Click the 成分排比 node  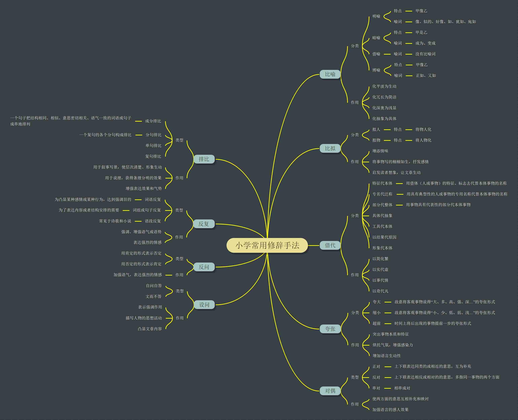coord(153,121)
